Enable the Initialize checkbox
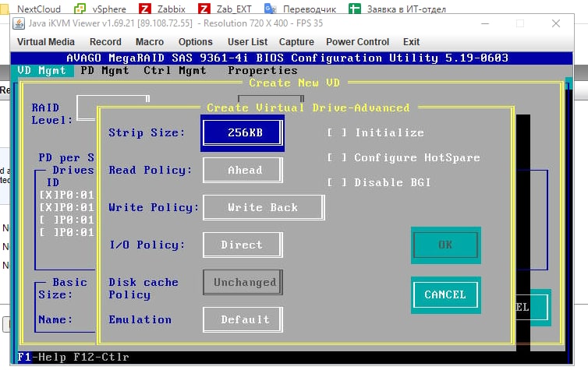This screenshot has width=588, height=370. click(x=337, y=132)
